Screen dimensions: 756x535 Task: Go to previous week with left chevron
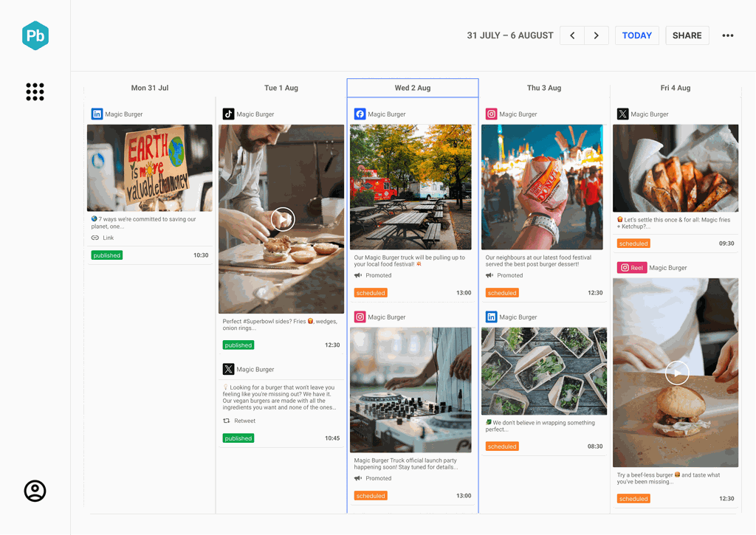[572, 35]
